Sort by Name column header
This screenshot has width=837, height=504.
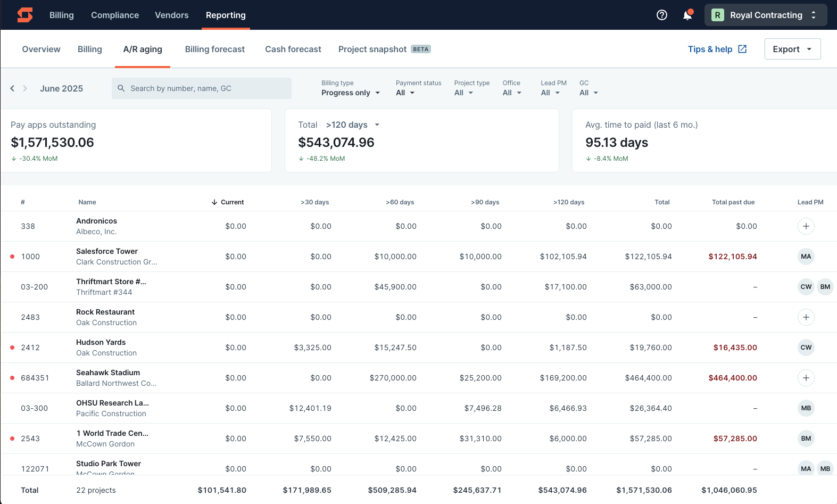click(x=87, y=202)
